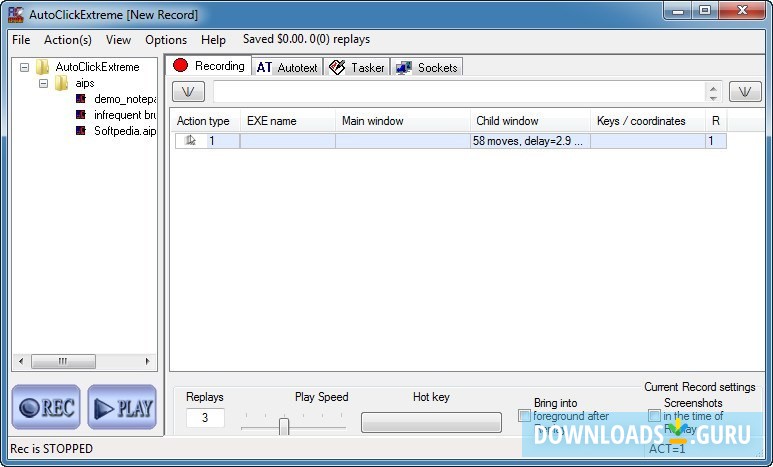This screenshot has width=773, height=467.
Task: Click the red Recording circle icon
Action: 180,65
